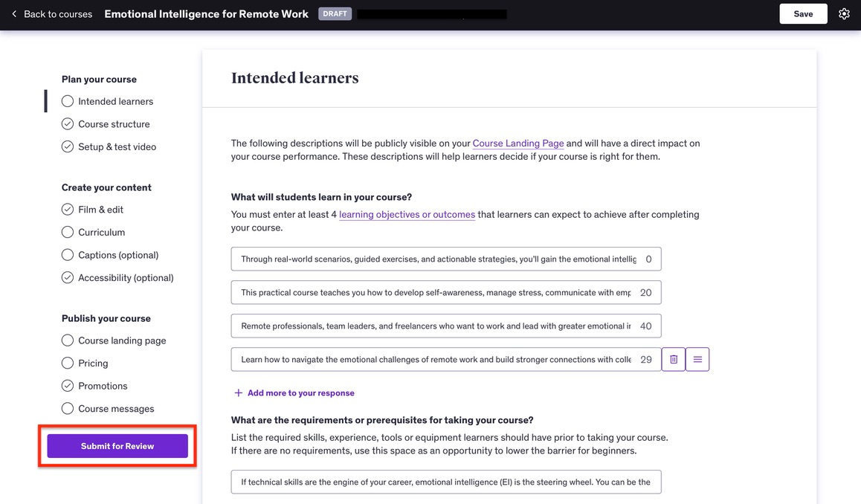Select Promotions label in sidebar

(103, 386)
